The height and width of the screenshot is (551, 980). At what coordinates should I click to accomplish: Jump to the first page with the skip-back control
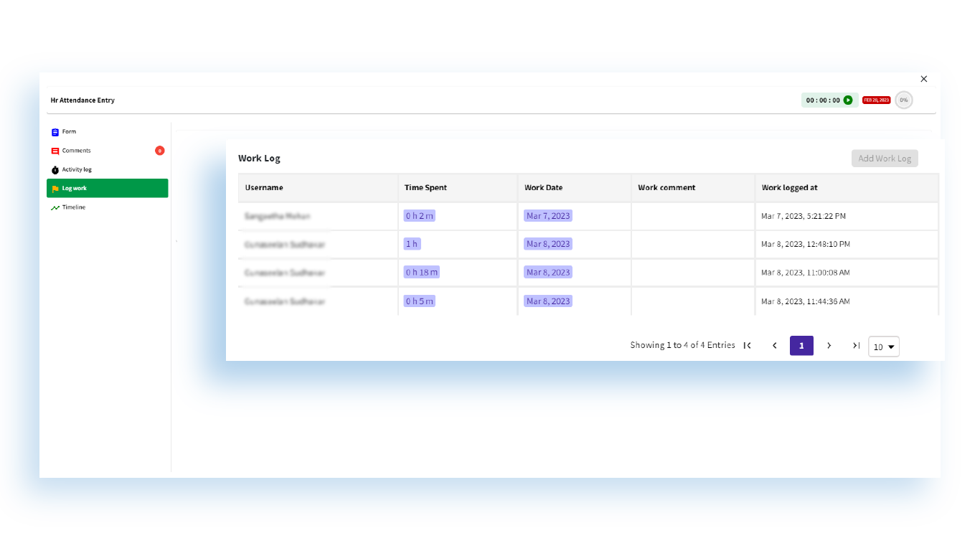(x=747, y=345)
